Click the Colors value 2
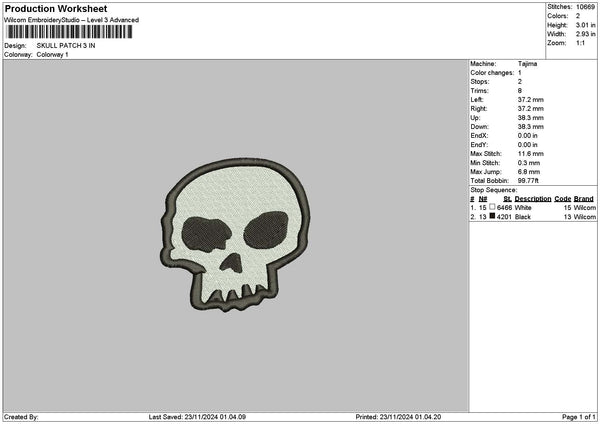 [578, 16]
